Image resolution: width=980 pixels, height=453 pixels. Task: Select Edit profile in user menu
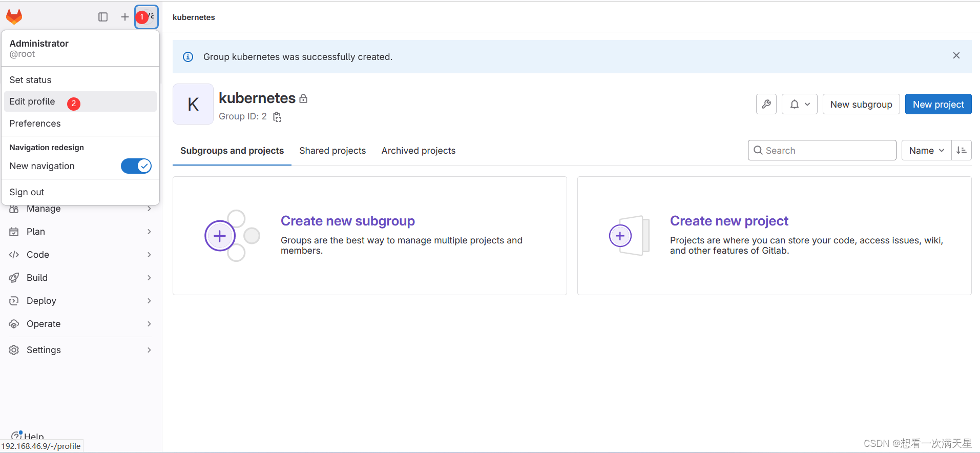[80, 101]
